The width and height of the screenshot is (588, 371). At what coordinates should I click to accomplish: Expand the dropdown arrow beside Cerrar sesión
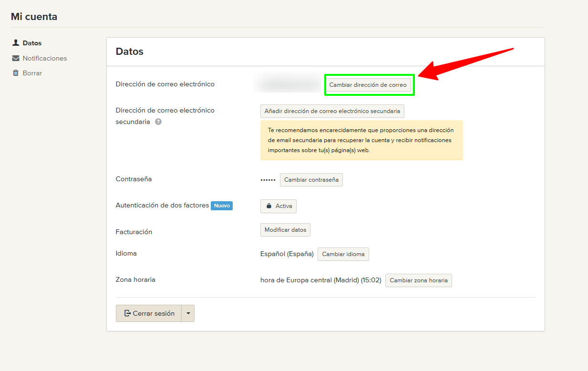pyautogui.click(x=188, y=313)
